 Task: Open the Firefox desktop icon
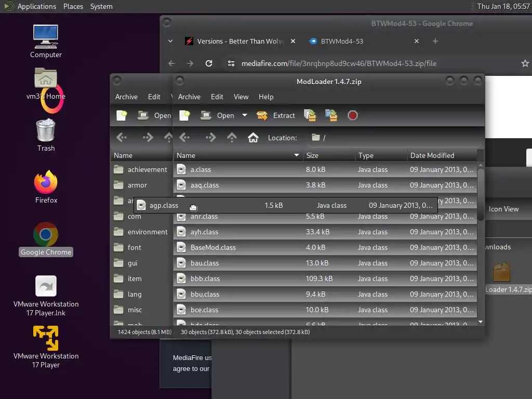pyautogui.click(x=46, y=187)
